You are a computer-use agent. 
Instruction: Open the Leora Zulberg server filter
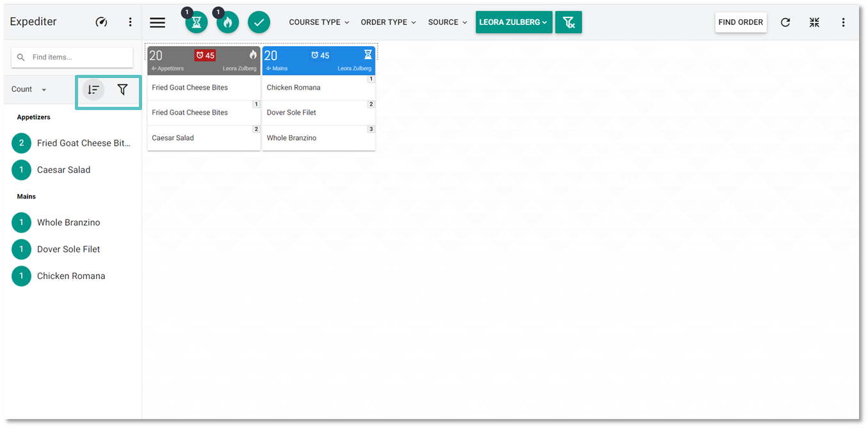513,22
